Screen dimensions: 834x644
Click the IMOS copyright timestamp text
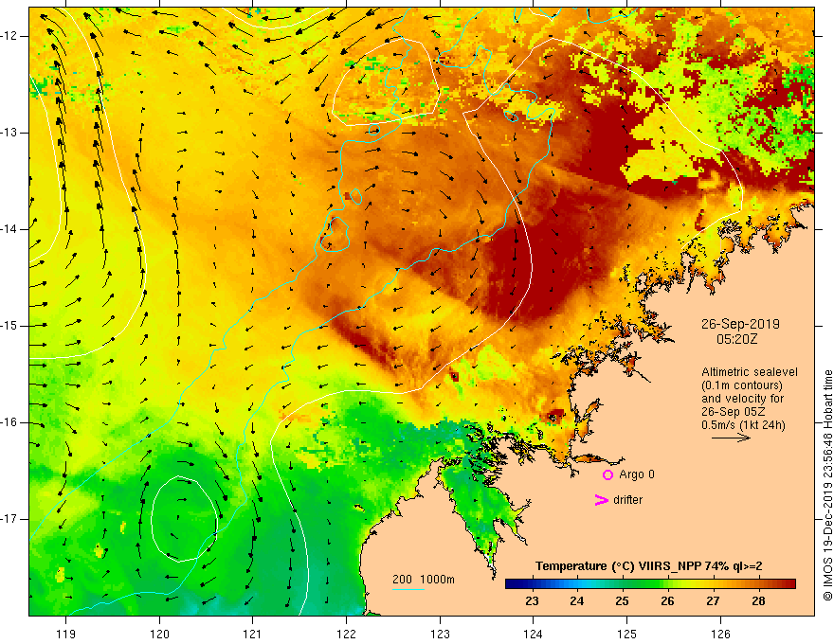coord(827,486)
